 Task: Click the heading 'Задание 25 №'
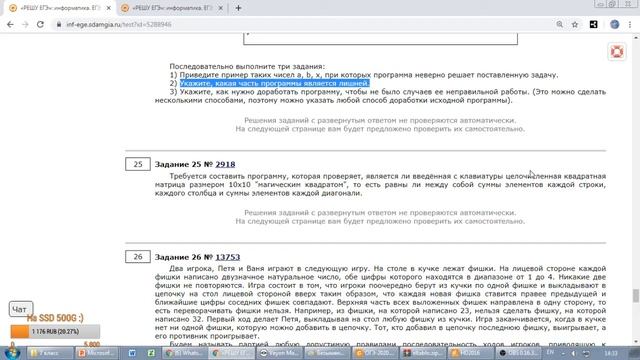coord(184,164)
